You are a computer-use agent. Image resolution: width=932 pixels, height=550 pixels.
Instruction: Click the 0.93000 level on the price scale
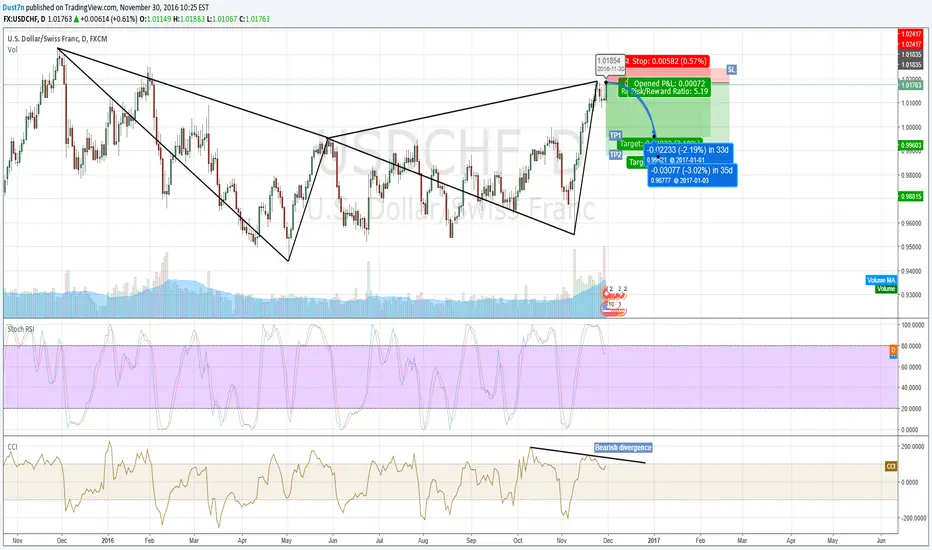tap(911, 296)
